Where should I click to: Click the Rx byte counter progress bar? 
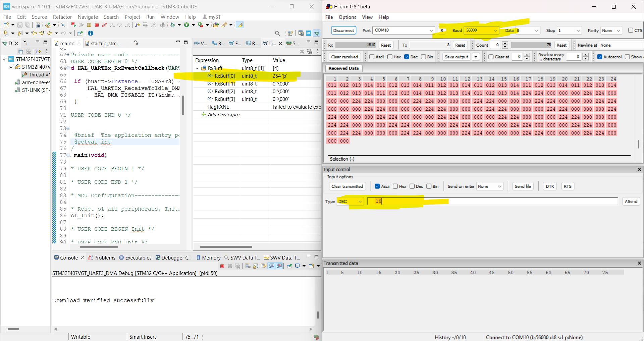tap(355, 45)
